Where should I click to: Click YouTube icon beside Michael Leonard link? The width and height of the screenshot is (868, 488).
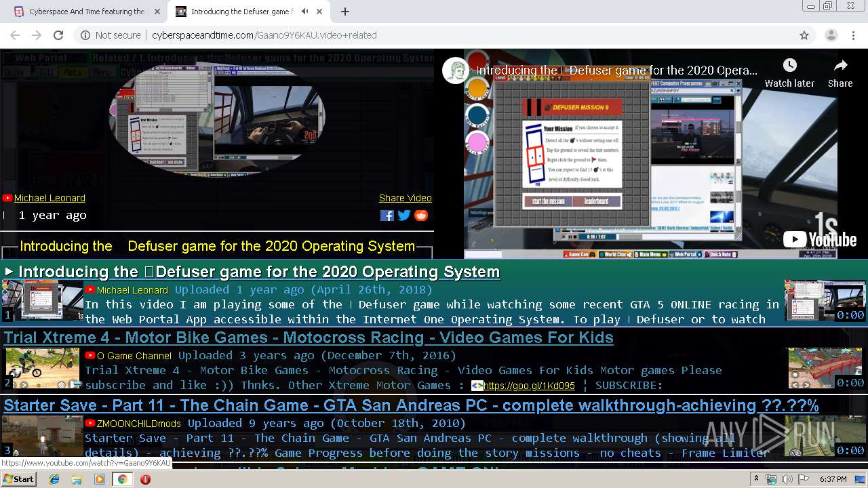7,198
